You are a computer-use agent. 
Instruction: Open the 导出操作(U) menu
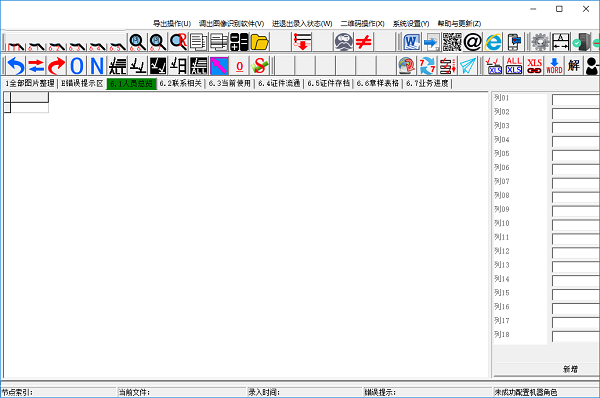point(172,23)
